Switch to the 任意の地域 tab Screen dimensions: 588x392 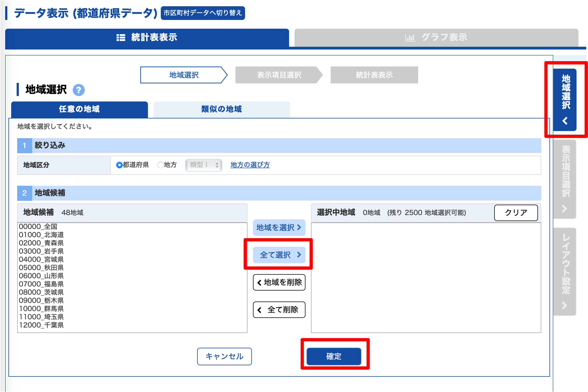(79, 109)
